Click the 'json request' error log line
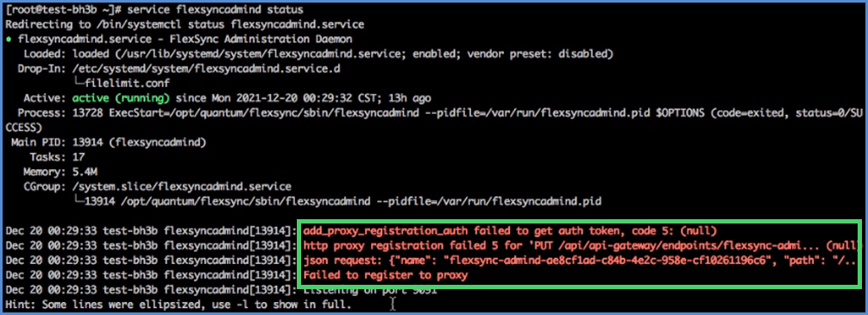868x315 pixels. coord(582,260)
